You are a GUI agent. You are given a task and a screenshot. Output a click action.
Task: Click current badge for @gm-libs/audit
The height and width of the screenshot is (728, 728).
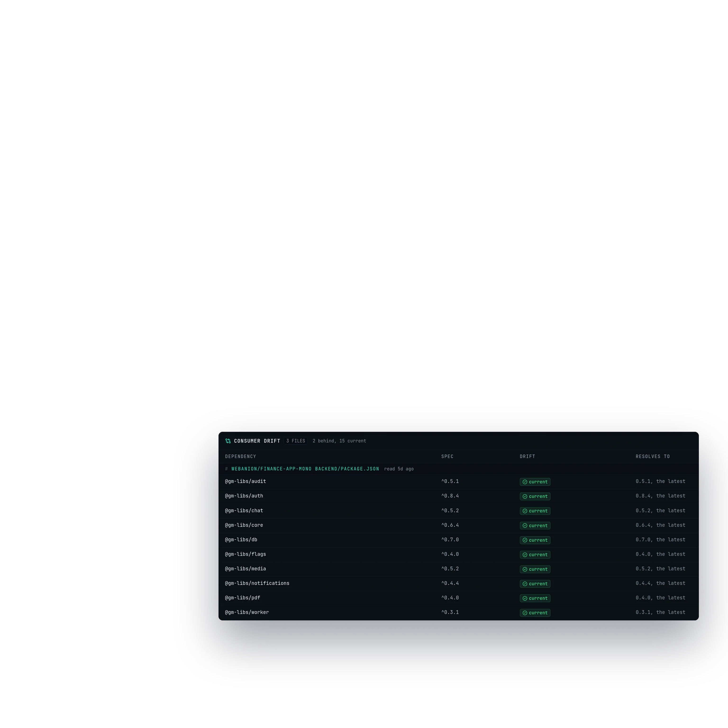[535, 482]
